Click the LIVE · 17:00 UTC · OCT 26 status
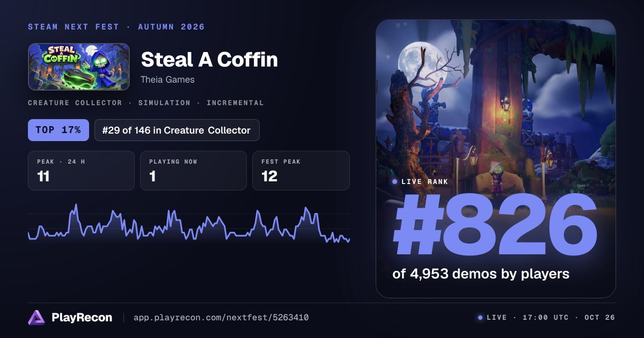Image resolution: width=644 pixels, height=338 pixels. click(551, 318)
